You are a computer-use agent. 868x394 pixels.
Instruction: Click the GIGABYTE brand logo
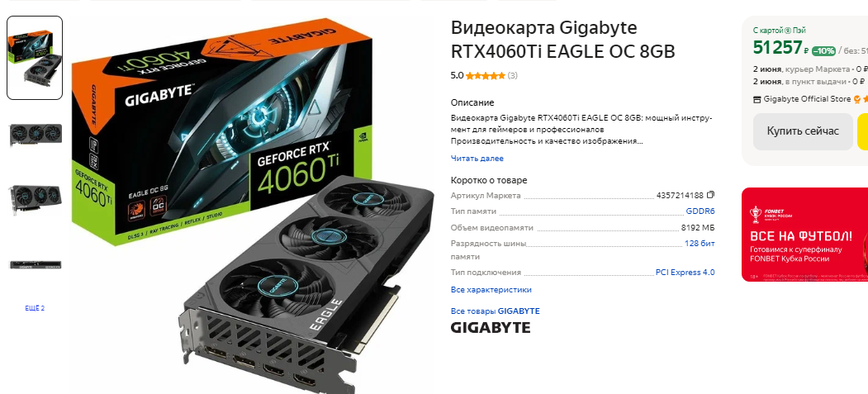tap(491, 328)
